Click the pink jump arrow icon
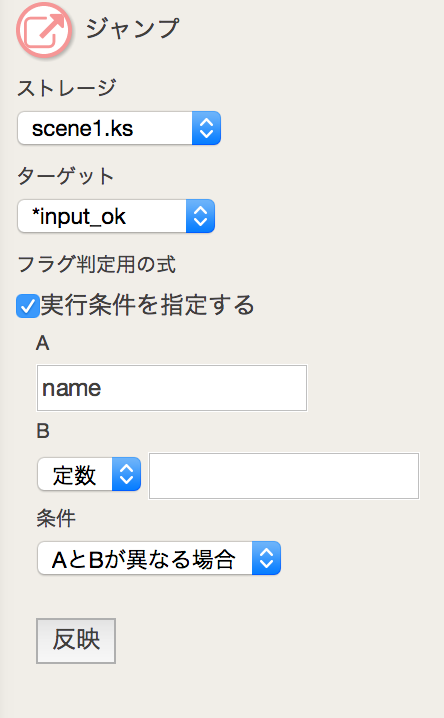This screenshot has height=718, width=444. tap(44, 30)
